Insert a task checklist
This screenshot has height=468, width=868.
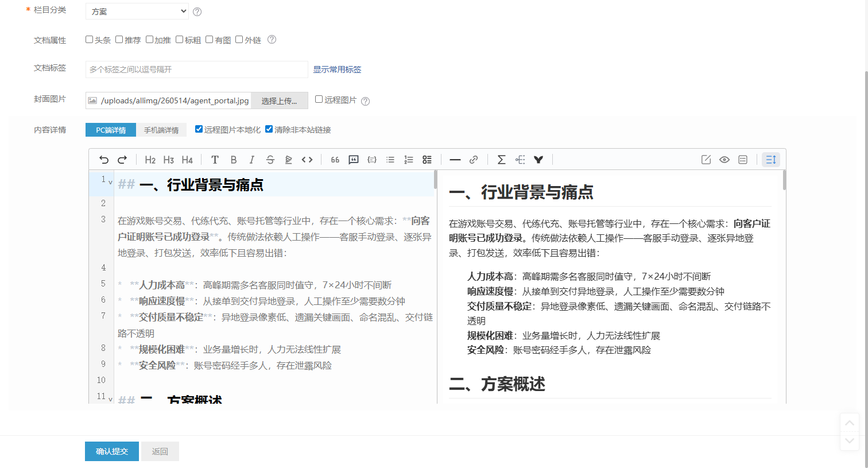pos(427,160)
